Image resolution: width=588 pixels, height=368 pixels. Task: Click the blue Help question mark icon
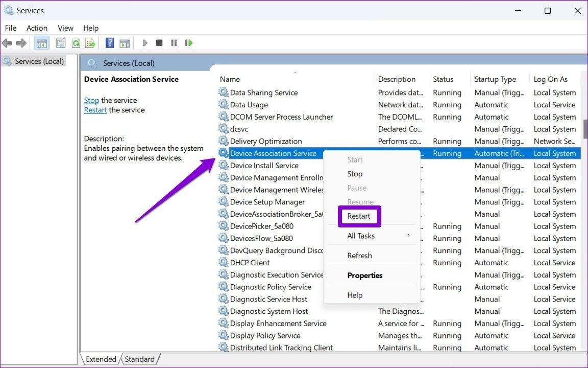coord(109,43)
